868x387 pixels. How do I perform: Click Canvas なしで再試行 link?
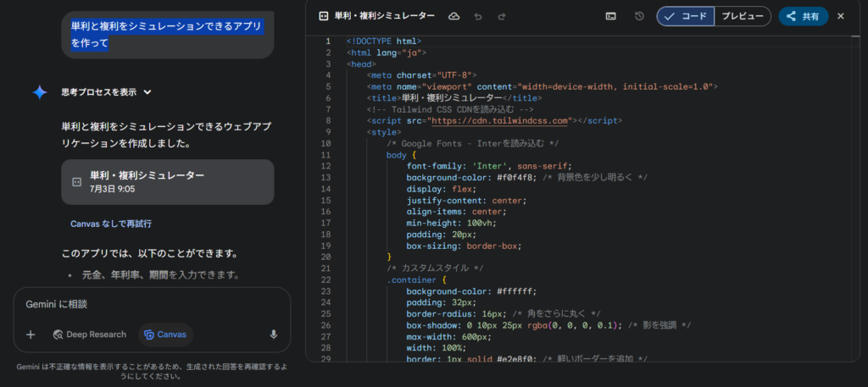[111, 224]
